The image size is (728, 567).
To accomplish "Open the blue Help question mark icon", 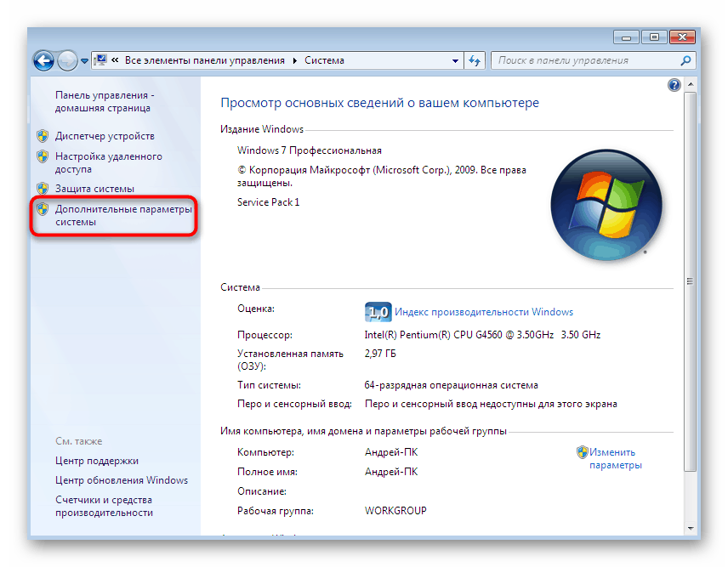I will point(674,85).
